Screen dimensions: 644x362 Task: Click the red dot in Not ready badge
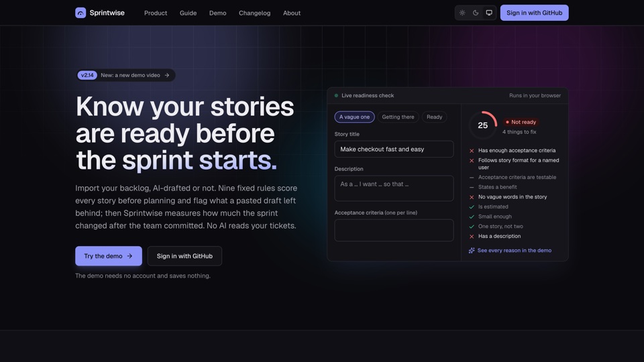507,122
